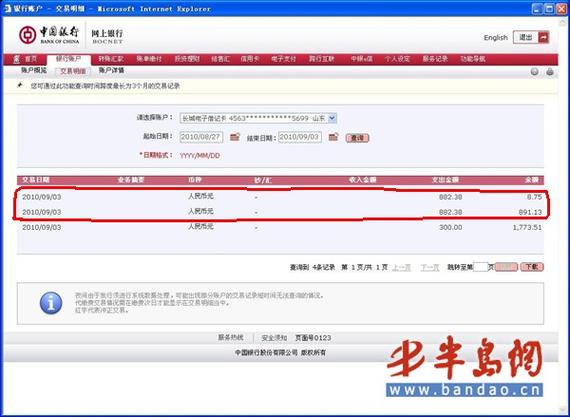
Task: Click the 下载 download button
Action: (x=531, y=267)
